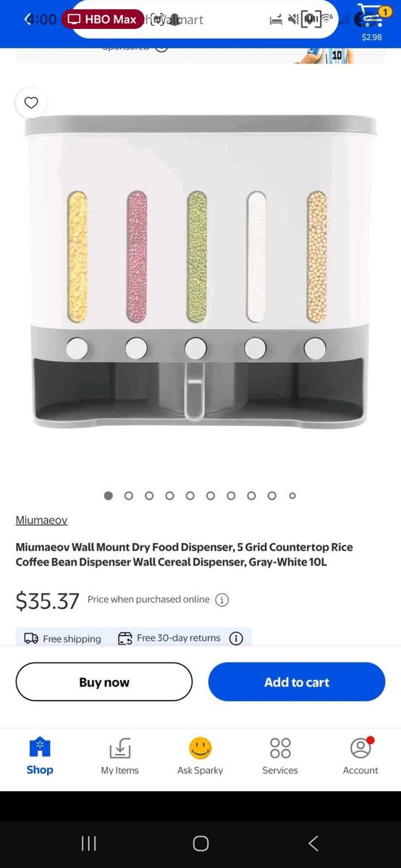This screenshot has width=401, height=868.
Task: Open the Account tab
Action: pos(360,757)
